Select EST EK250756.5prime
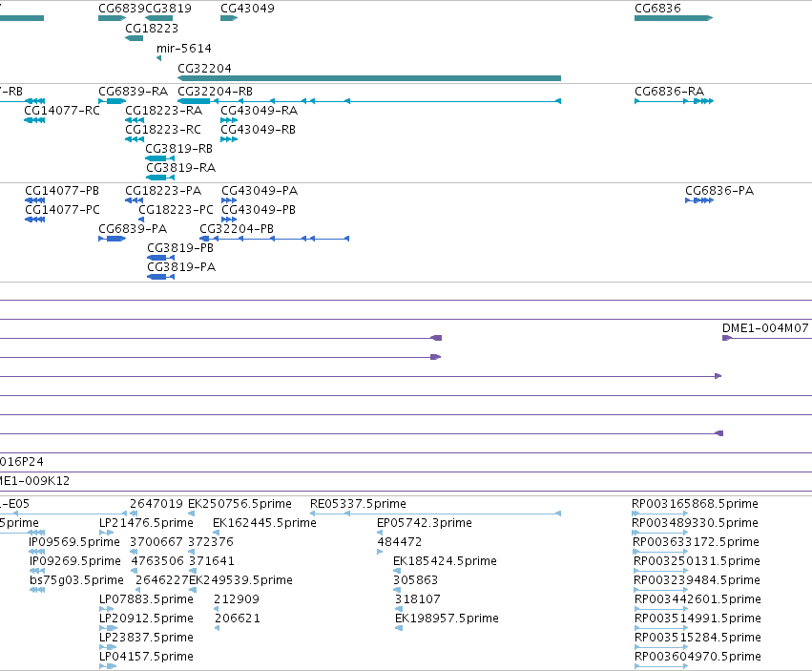Image resolution: width=812 pixels, height=671 pixels. point(239,504)
